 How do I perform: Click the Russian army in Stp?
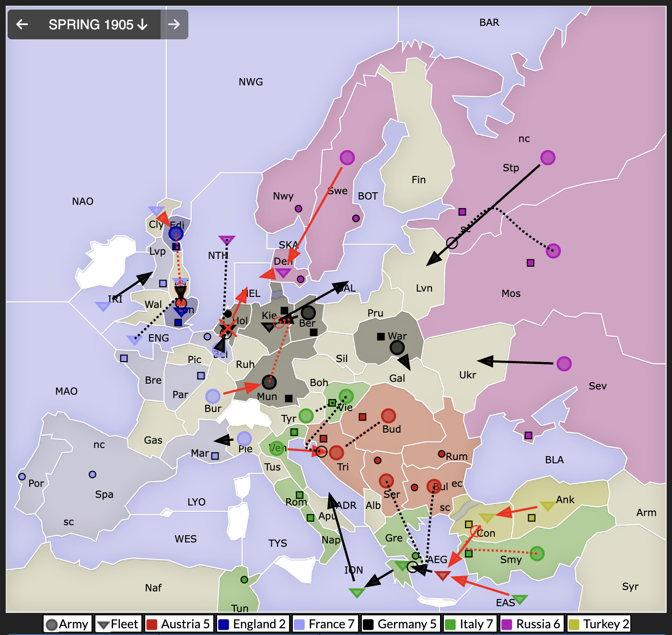tap(548, 157)
